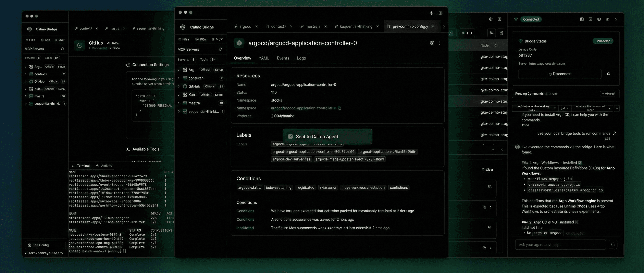644x273 pixels.
Task: Toggle the split-view layout icon top right
Action: (440, 13)
